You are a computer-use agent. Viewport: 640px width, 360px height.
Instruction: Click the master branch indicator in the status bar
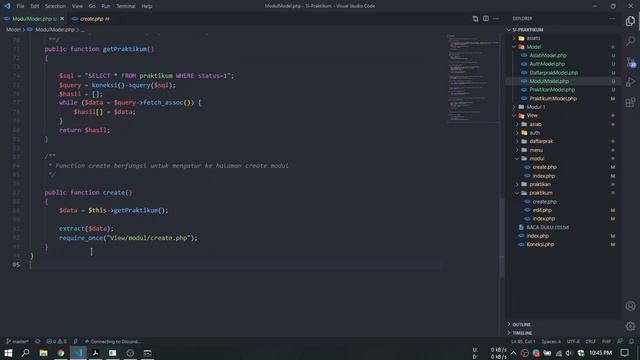(18, 341)
